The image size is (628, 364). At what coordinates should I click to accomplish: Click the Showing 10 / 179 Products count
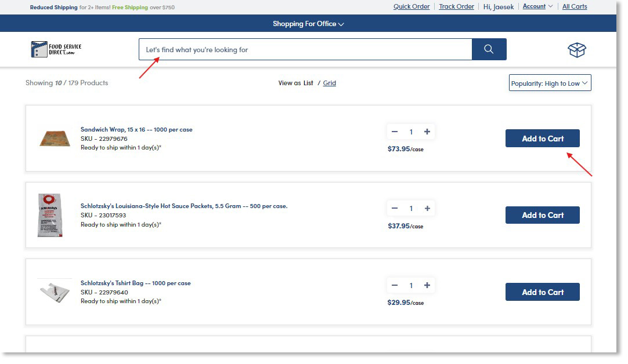pos(67,83)
